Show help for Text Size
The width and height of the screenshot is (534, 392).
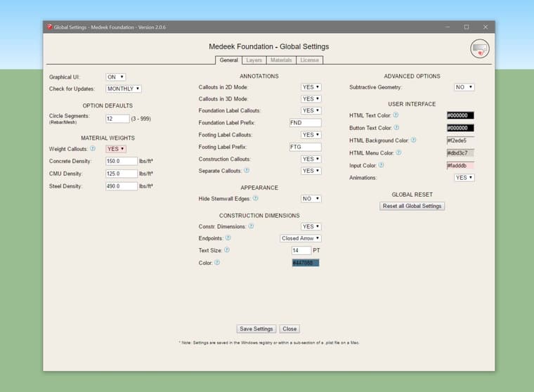coord(227,250)
